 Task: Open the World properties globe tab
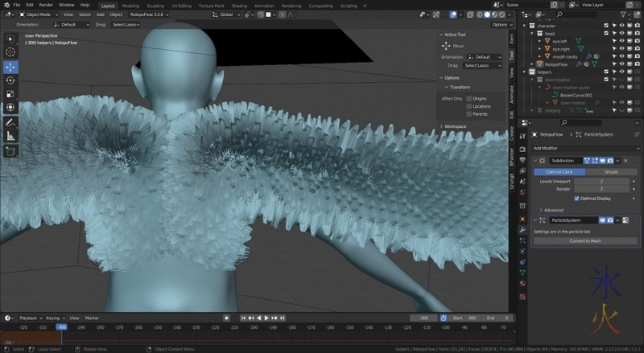[x=522, y=192]
